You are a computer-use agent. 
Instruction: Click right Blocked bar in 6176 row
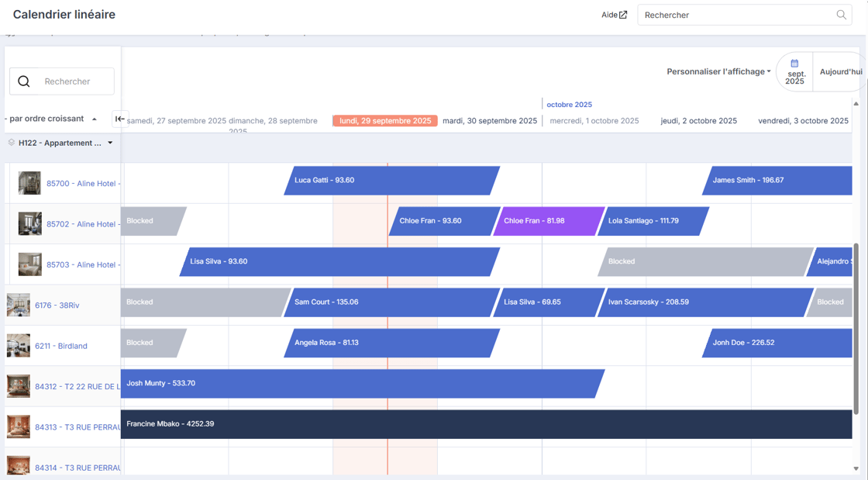coord(829,302)
